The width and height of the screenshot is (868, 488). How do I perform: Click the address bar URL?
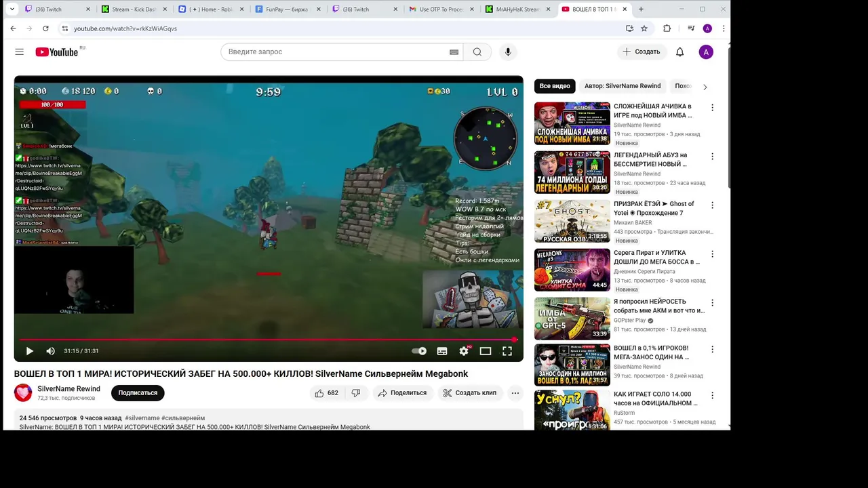(x=125, y=28)
